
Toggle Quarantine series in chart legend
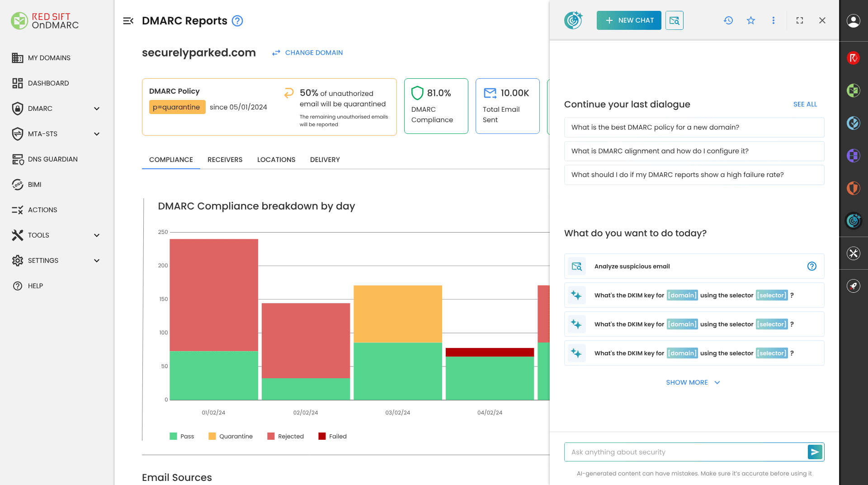231,436
